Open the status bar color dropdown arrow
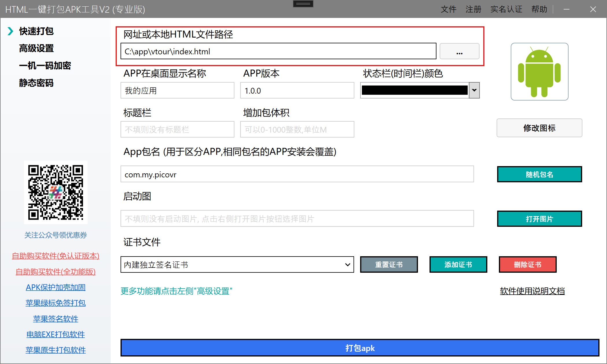Viewport: 607px width, 364px height. point(474,90)
